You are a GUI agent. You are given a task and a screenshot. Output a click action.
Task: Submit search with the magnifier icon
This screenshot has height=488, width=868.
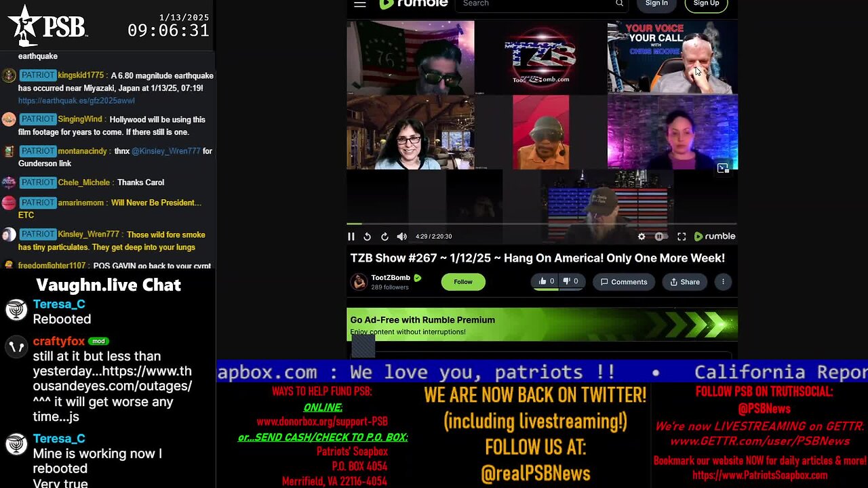point(619,3)
